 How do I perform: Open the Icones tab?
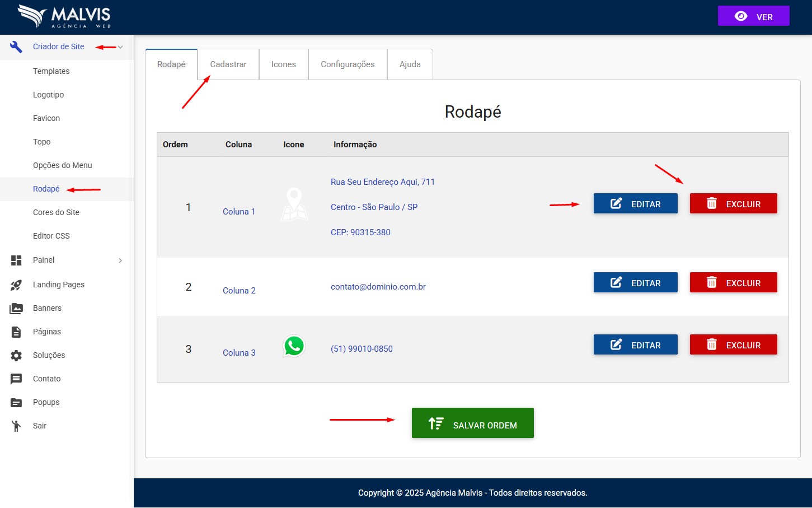point(284,64)
